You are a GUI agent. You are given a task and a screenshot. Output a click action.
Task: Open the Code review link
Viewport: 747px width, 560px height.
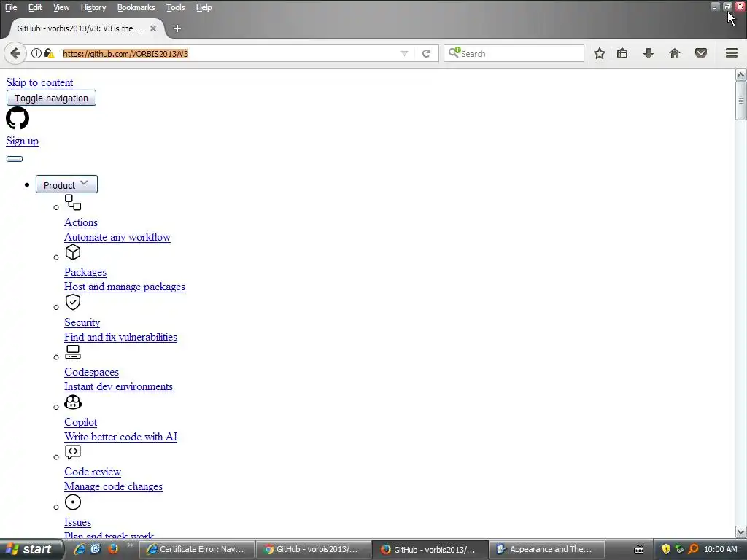[x=93, y=472]
